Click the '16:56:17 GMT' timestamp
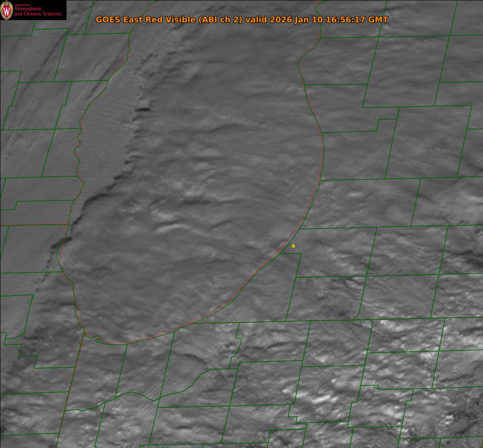The height and width of the screenshot is (448, 483). (x=356, y=20)
